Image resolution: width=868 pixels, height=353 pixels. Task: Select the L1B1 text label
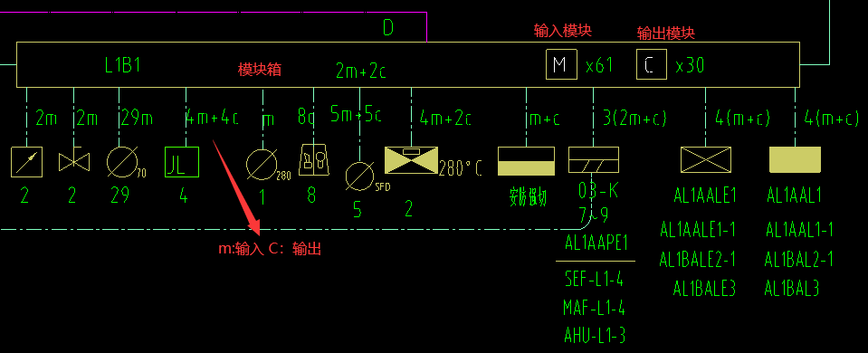[x=123, y=66]
